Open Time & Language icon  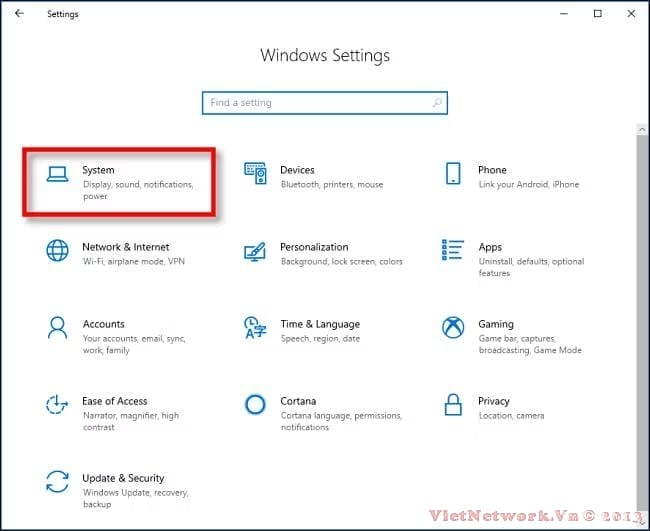click(255, 327)
